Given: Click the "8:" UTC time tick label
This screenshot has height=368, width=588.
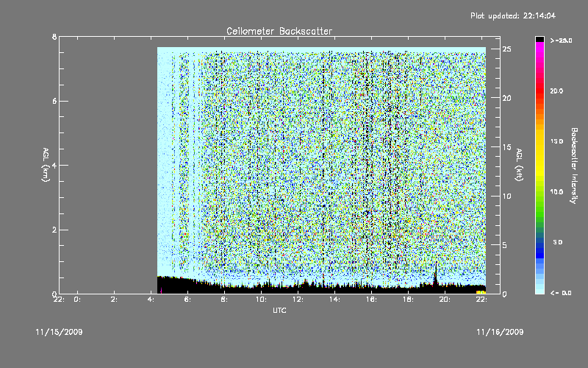Looking at the screenshot, I should click(224, 300).
